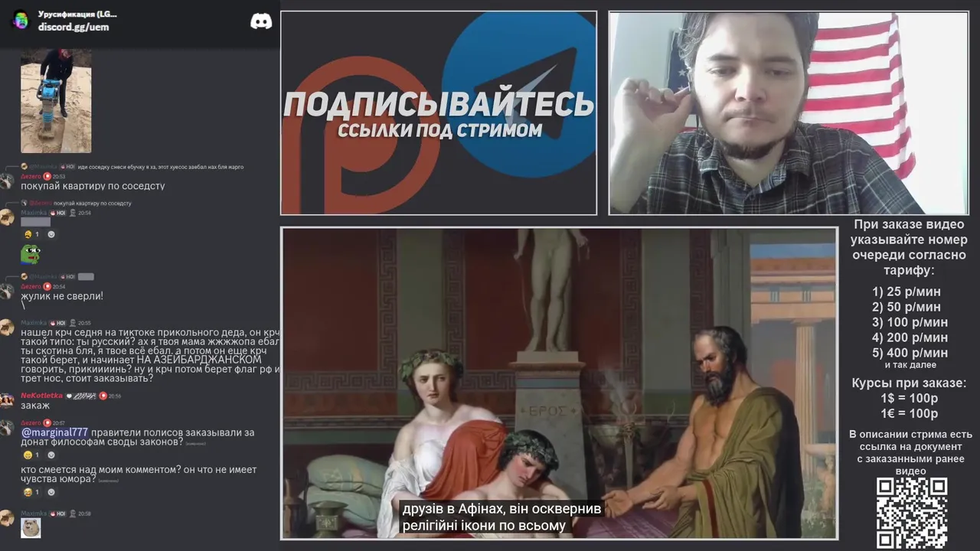Click Maximka's avatar at 20:55
This screenshot has width=980, height=551.
coord(7,328)
